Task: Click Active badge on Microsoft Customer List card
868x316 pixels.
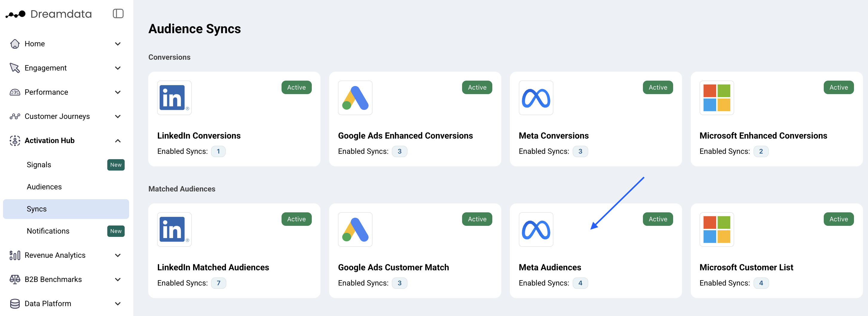Action: [x=839, y=219]
